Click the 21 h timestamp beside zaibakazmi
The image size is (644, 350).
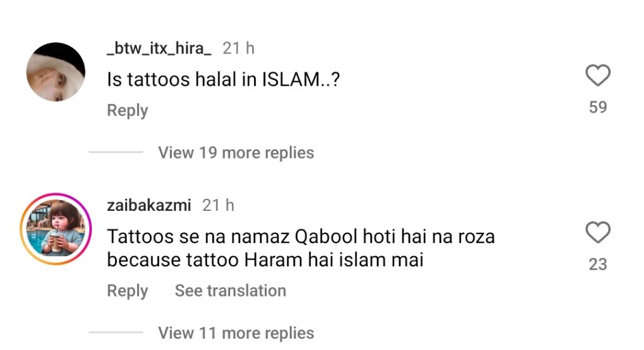click(218, 205)
